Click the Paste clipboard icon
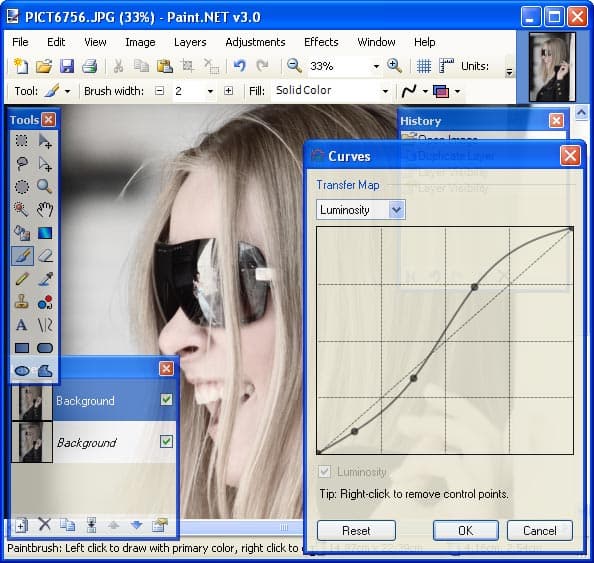Screen dimensions: 594x563 tap(165, 66)
